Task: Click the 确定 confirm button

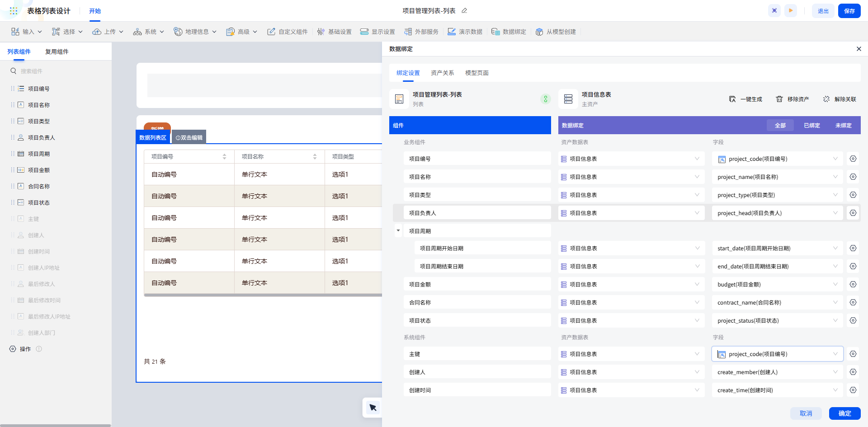Action: click(844, 413)
